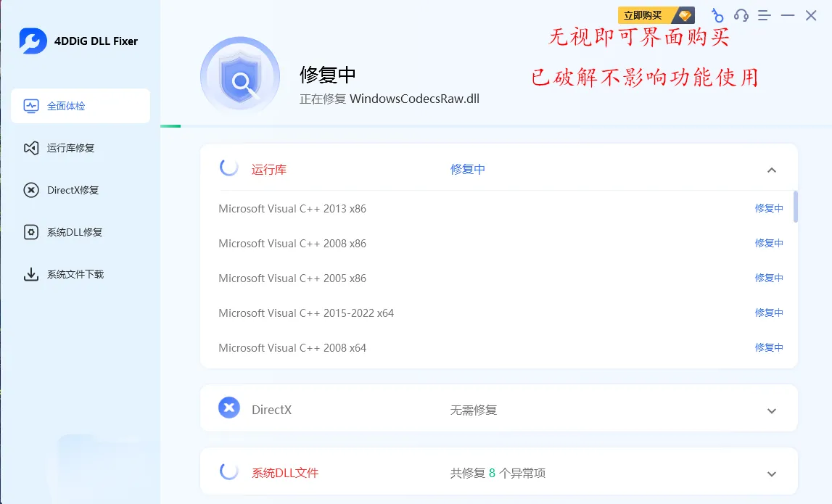This screenshot has height=504, width=832.
Task: Click 修复中 link for Visual C++ 2015-2022 x64
Action: pyautogui.click(x=769, y=313)
